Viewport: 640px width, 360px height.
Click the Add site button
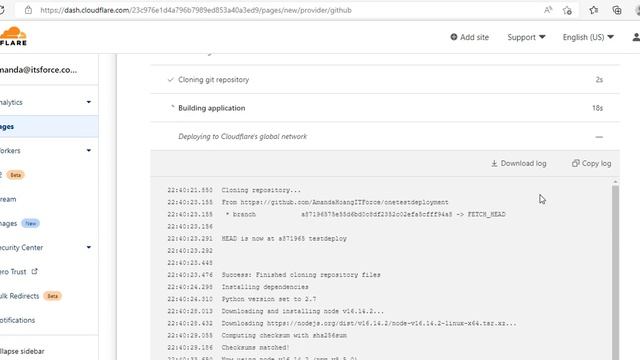point(469,37)
